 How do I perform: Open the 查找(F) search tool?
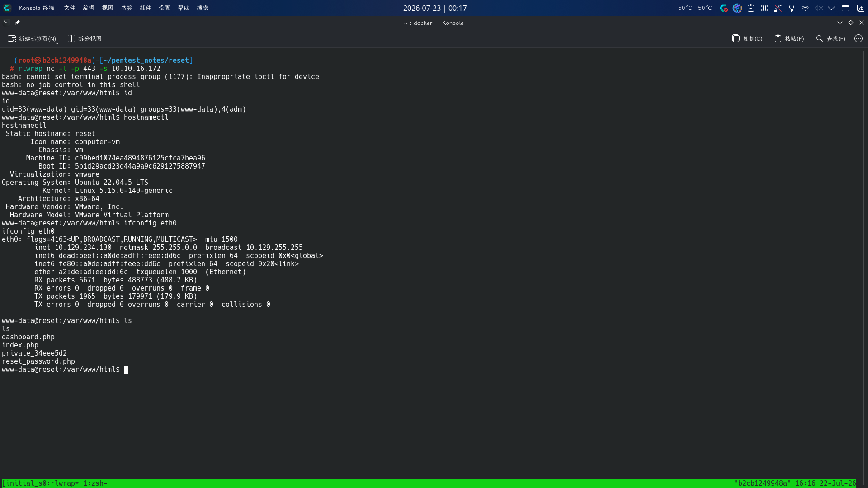830,39
